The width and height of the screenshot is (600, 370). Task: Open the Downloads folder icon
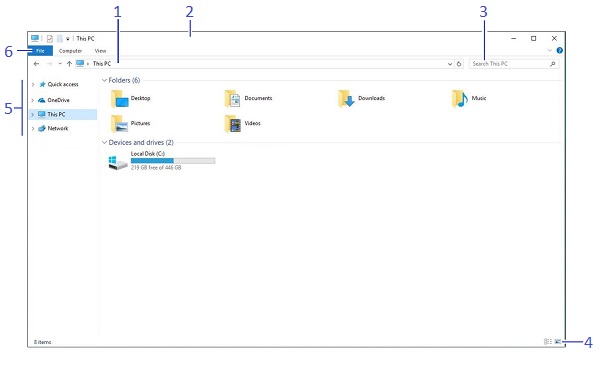pyautogui.click(x=346, y=99)
